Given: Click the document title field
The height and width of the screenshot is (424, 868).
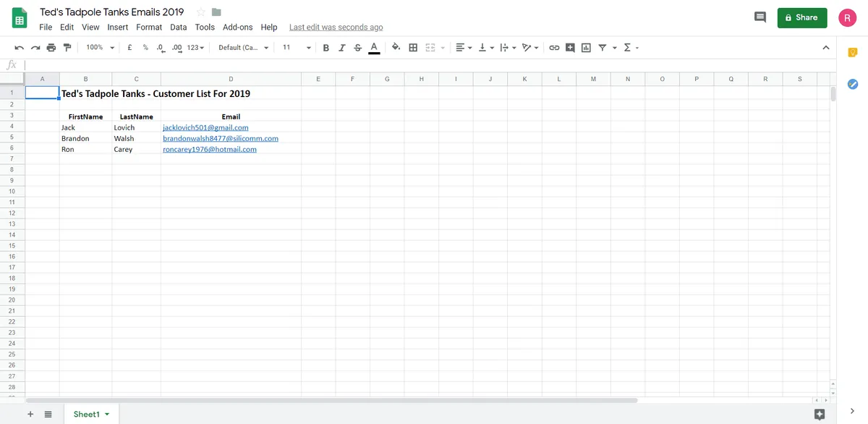Looking at the screenshot, I should tap(112, 12).
